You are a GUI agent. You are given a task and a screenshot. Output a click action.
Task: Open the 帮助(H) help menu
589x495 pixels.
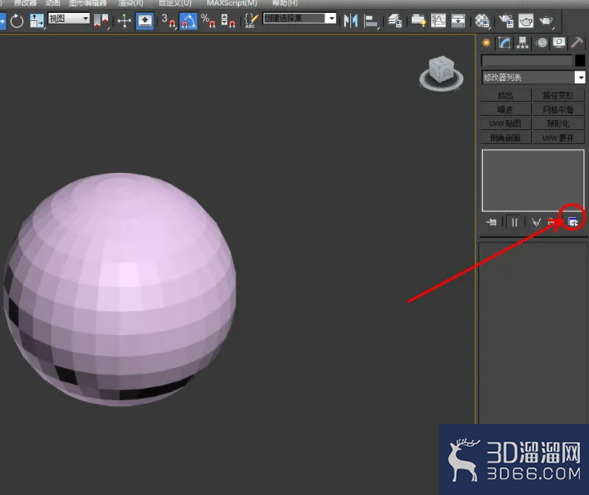point(285,3)
